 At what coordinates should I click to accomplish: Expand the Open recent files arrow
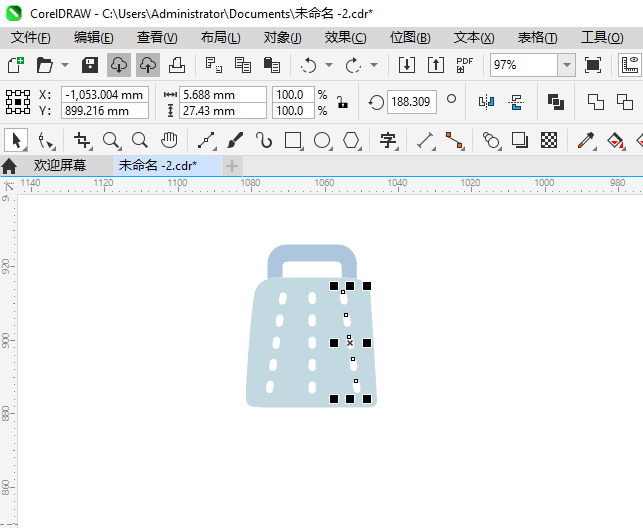(65, 65)
